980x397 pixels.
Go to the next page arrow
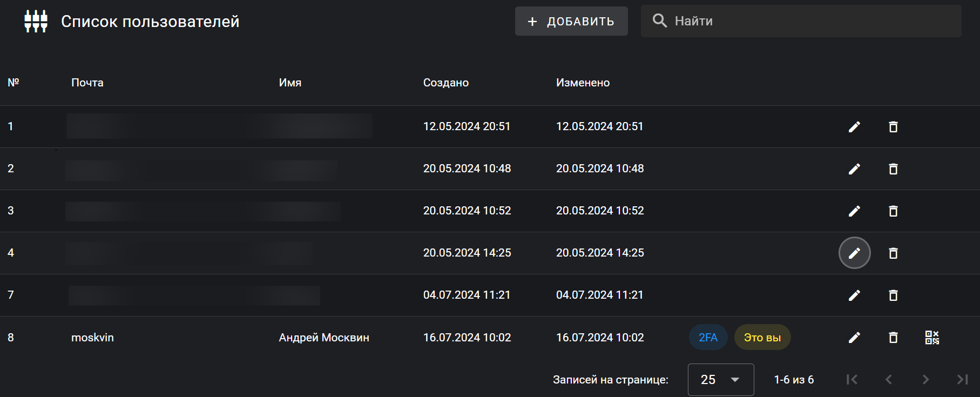click(925, 380)
